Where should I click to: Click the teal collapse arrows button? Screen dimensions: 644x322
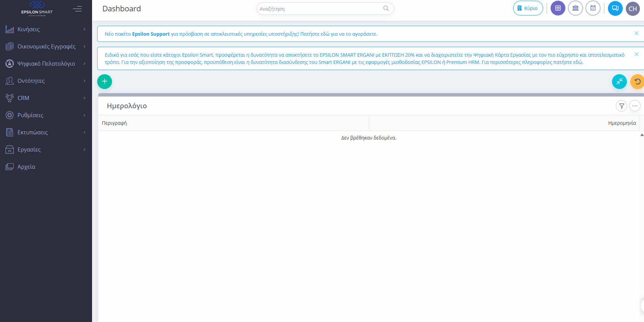619,81
